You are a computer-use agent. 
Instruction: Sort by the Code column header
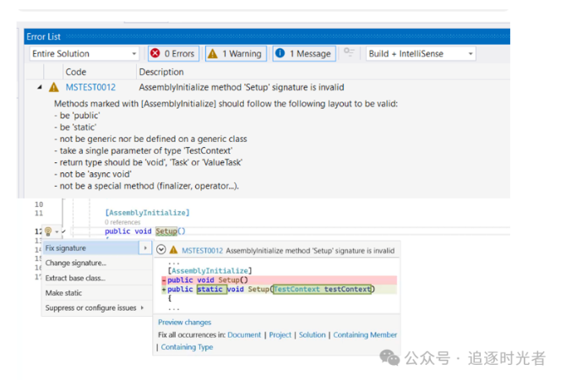[x=76, y=72]
